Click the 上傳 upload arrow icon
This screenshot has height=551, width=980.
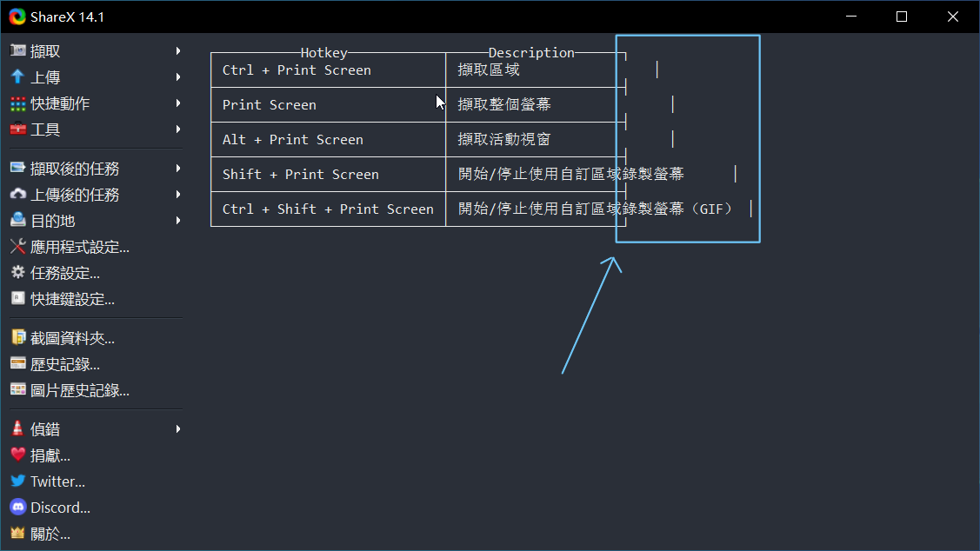coord(18,76)
